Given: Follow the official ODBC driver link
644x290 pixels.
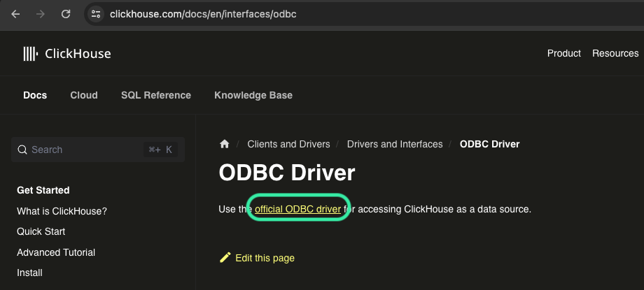Looking at the screenshot, I should pyautogui.click(x=297, y=209).
